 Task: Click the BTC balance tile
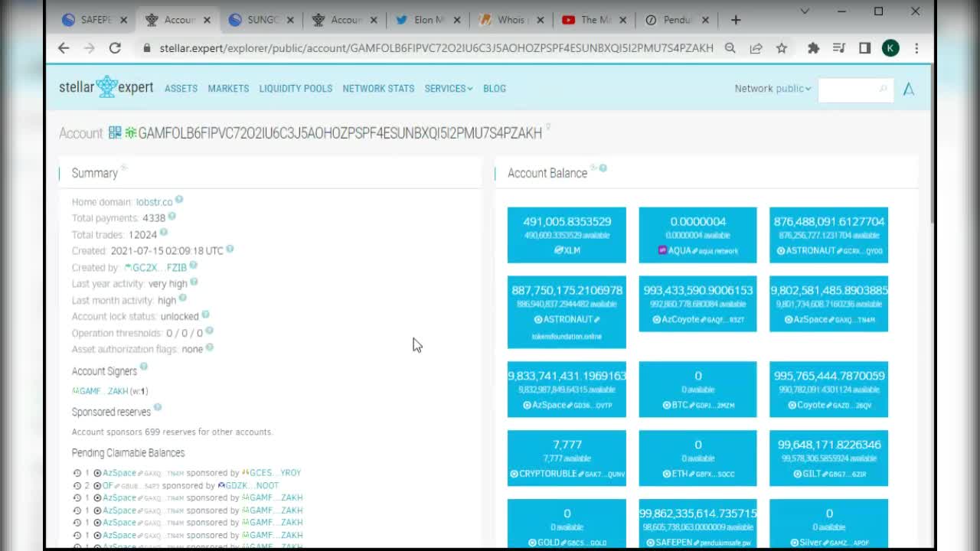[697, 390]
